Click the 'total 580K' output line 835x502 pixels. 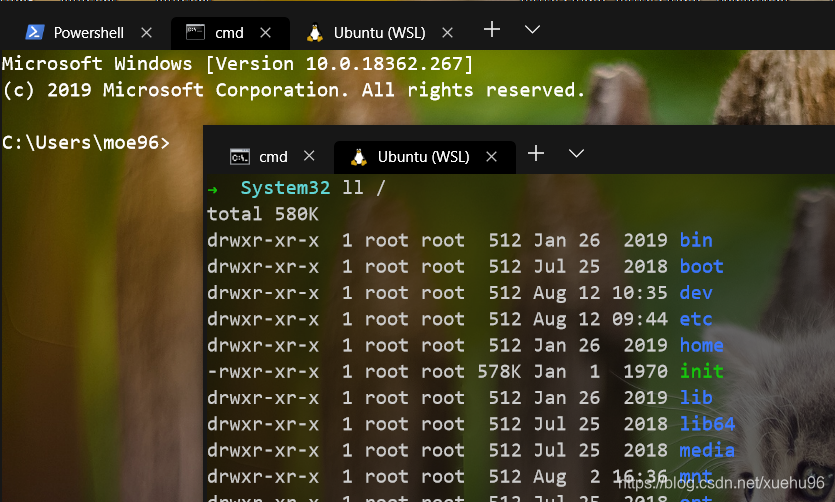pyautogui.click(x=263, y=214)
